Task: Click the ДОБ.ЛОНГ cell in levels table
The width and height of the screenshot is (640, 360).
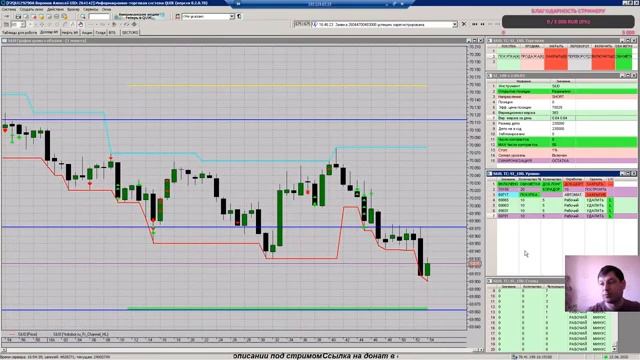Action: 551,184
